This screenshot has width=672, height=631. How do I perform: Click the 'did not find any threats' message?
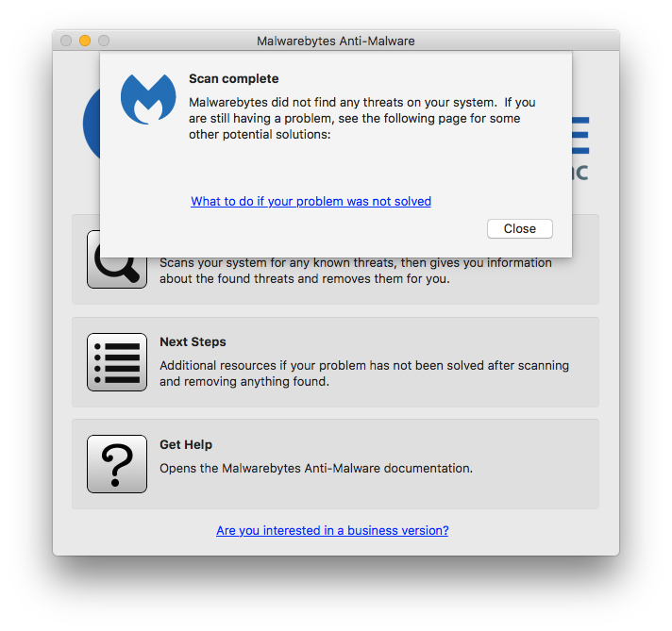pyautogui.click(x=362, y=118)
